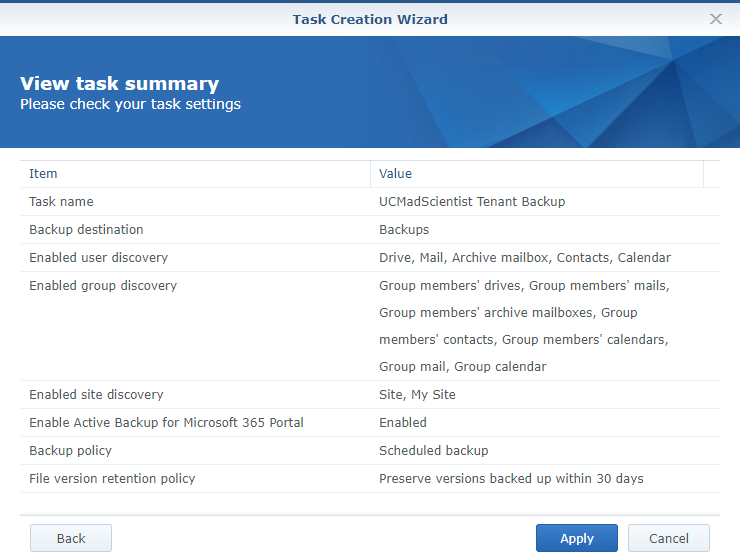The image size is (740, 560).
Task: Select the UCMadScientist Tenant Backup value
Action: 472,202
